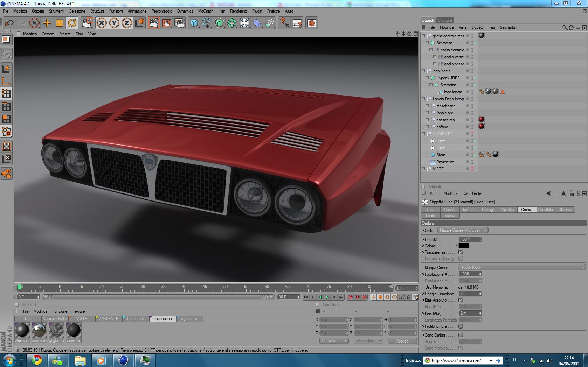This screenshot has width=588, height=367.
Task: Expand the cofano object in tree
Action: (427, 127)
